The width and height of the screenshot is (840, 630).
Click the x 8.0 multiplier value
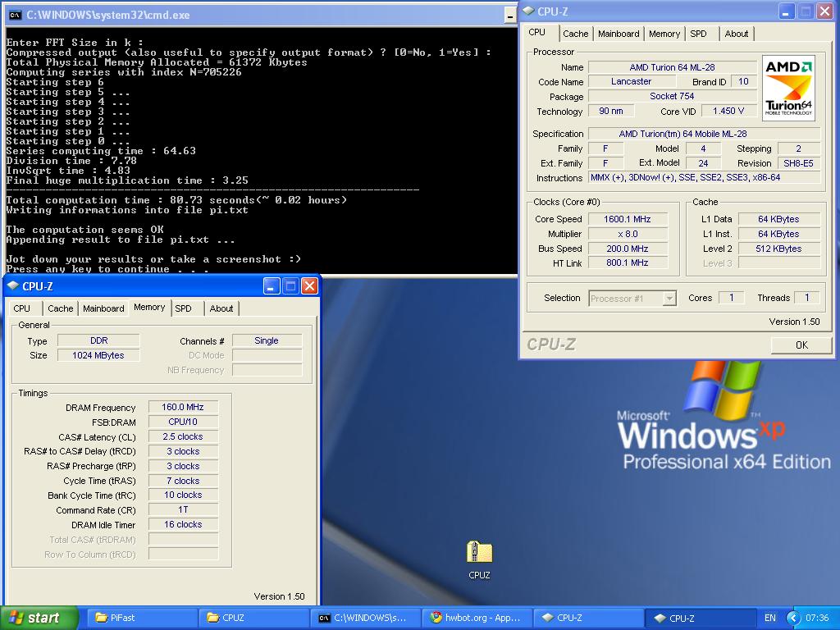[628, 234]
